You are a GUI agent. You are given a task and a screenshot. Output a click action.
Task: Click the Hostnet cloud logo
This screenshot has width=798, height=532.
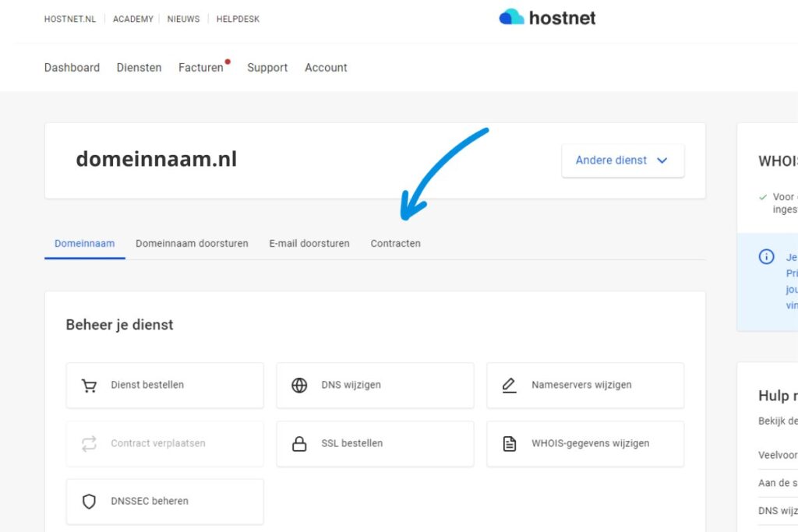click(512, 17)
